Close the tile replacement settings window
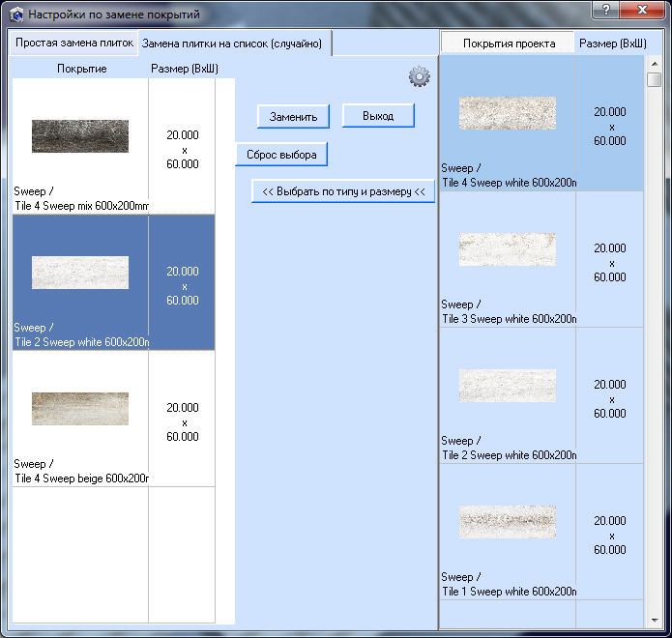 point(641,12)
